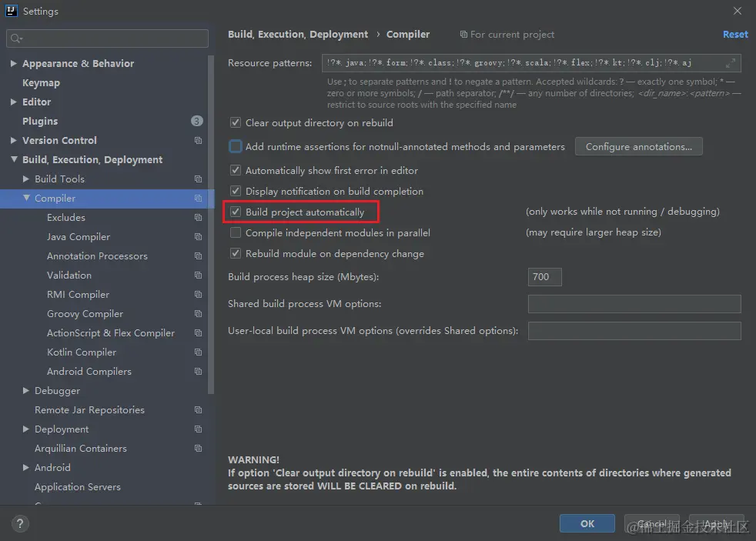Image resolution: width=756 pixels, height=541 pixels.
Task: Click the Plugins update count badge
Action: (x=197, y=121)
